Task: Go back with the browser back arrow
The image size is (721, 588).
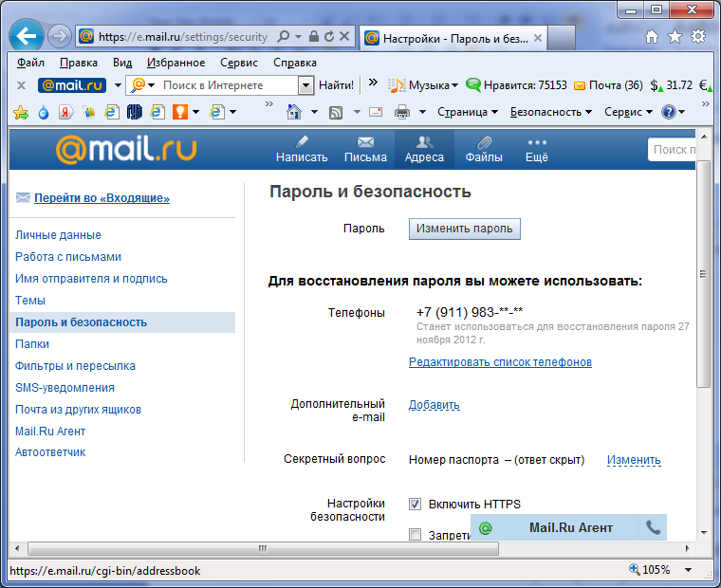Action: [26, 35]
